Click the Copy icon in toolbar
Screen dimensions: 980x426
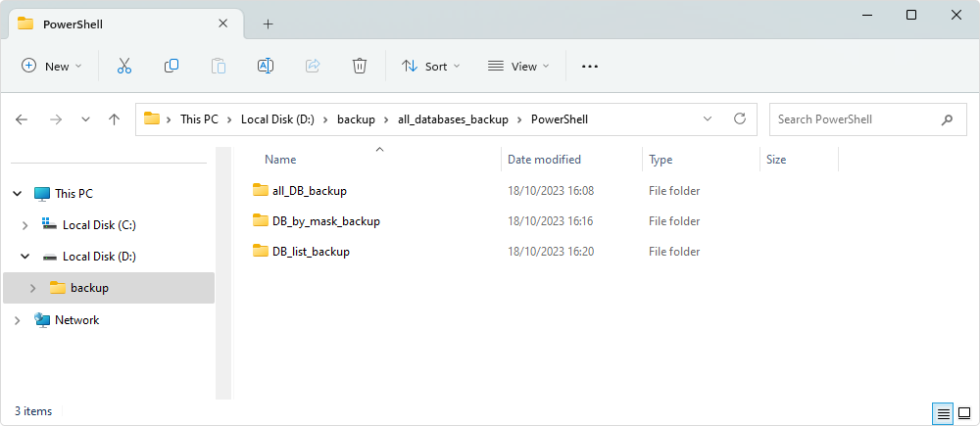pos(171,66)
